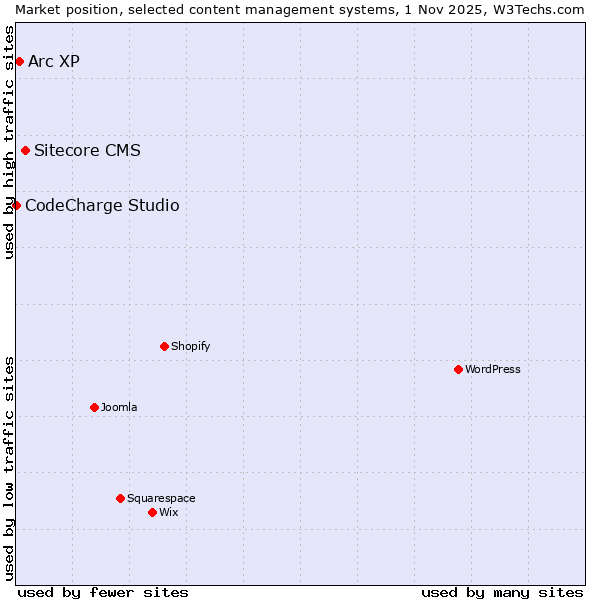Select the Joomla text label
Screen dimensions: 600x600
(x=119, y=408)
